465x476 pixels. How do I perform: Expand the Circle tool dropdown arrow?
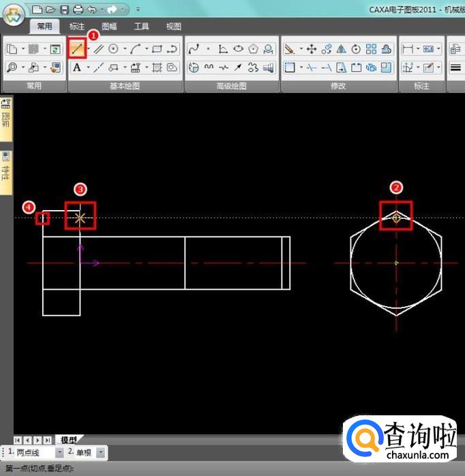(x=125, y=48)
